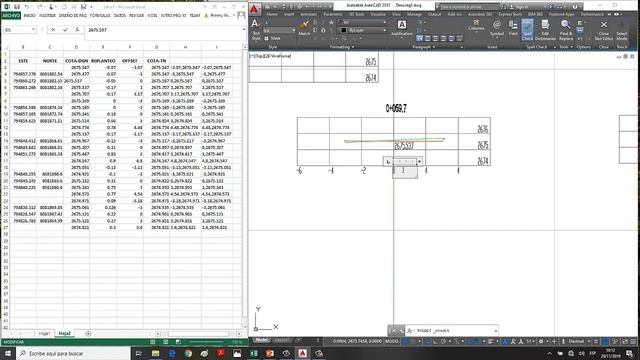Close the Text Editor in AutoCAD

pyautogui.click(x=604, y=30)
